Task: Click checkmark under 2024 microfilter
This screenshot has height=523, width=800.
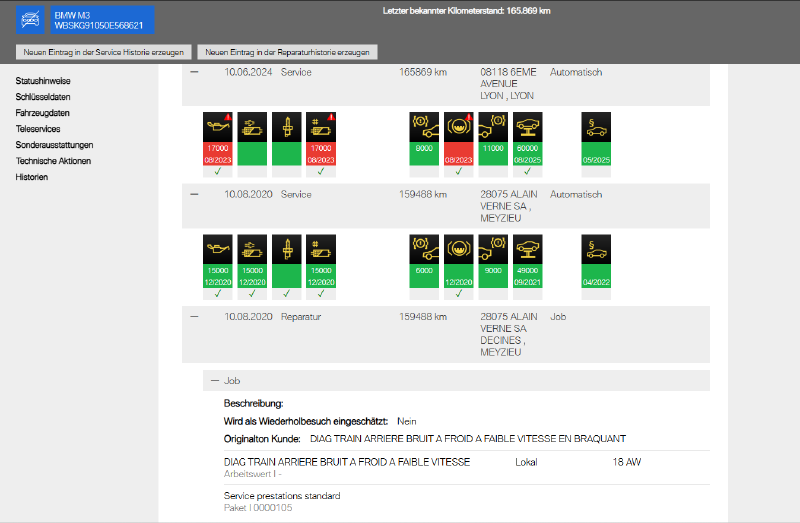Action: click(x=321, y=171)
